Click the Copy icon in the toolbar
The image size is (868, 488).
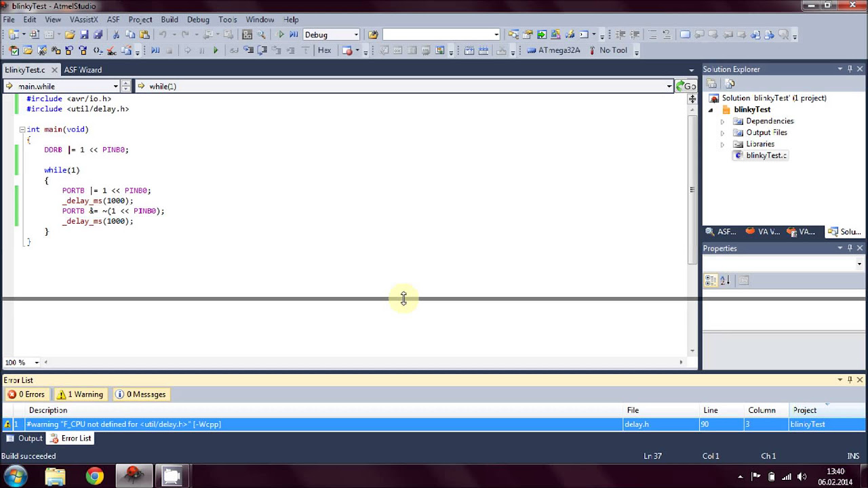pos(130,35)
